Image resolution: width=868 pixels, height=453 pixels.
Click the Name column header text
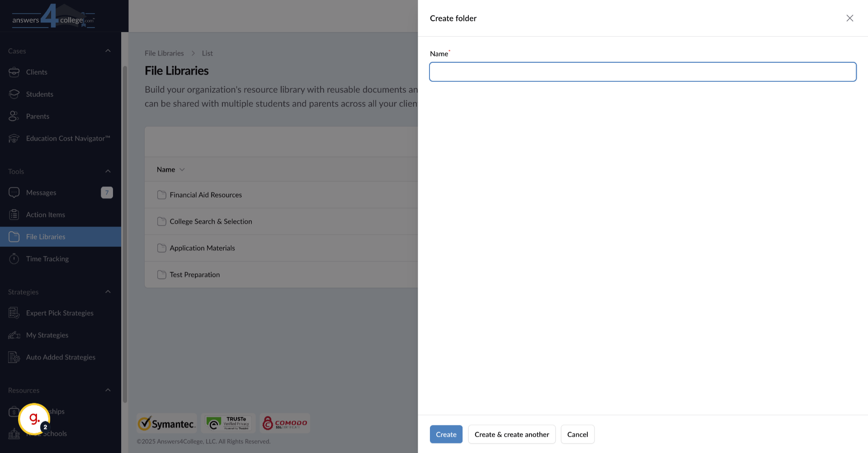(166, 170)
